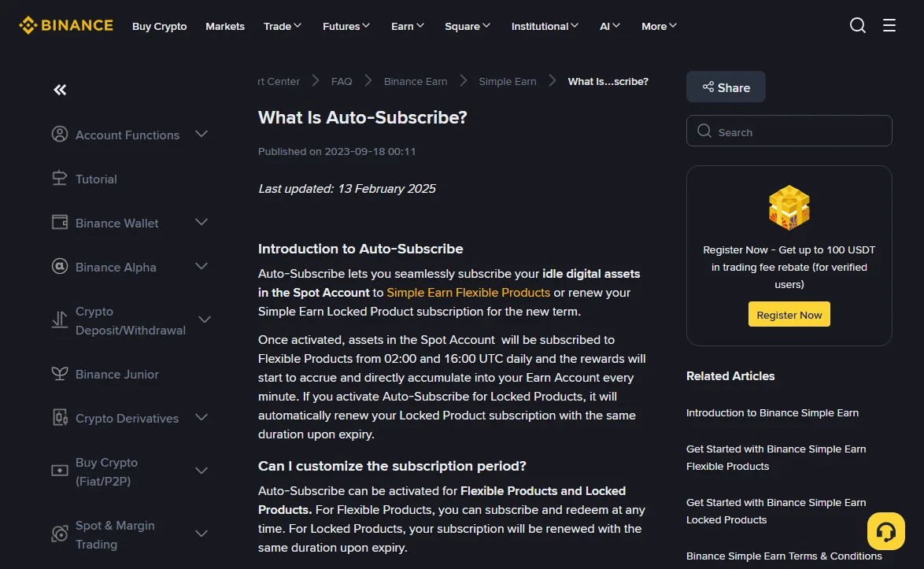
Task: Click the Crypto Deposit/Withdrawal icon
Action: click(60, 320)
